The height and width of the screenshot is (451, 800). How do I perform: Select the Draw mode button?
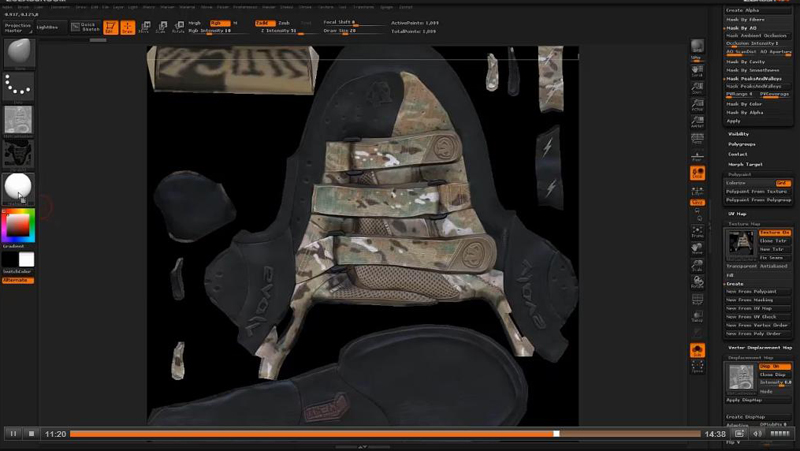coord(127,27)
